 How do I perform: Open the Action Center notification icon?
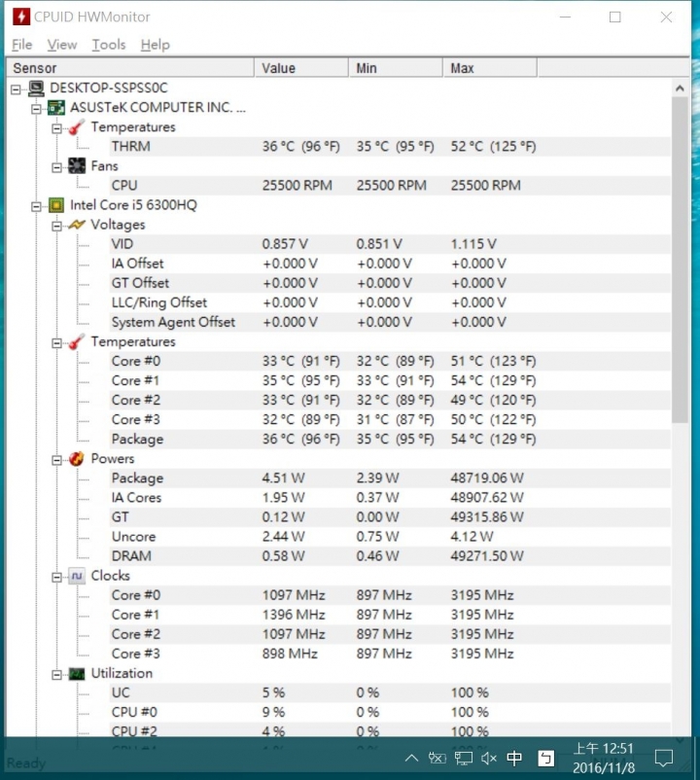(664, 758)
